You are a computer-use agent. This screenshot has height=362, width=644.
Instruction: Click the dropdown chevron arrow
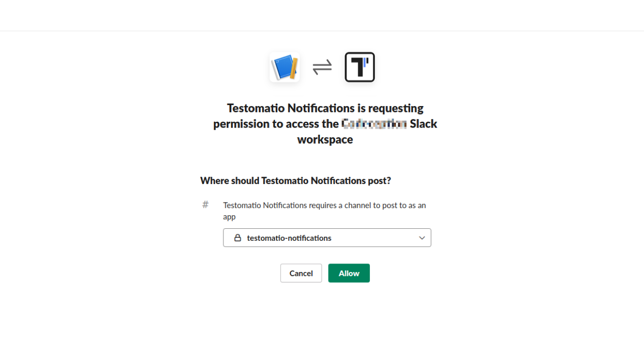click(x=422, y=238)
